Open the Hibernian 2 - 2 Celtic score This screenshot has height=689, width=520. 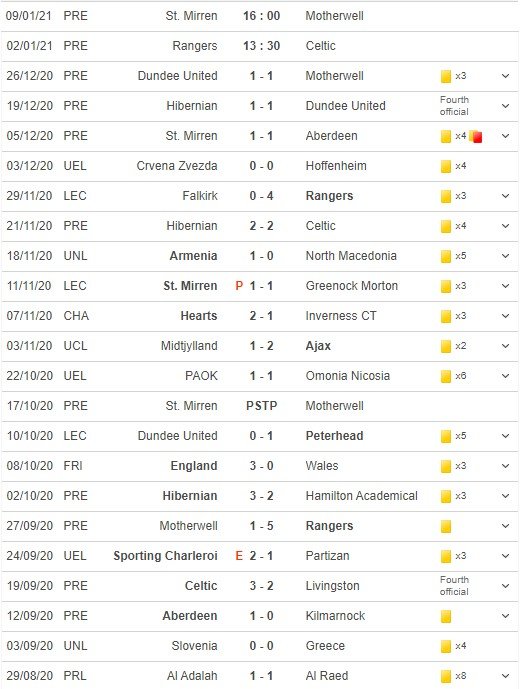(262, 226)
